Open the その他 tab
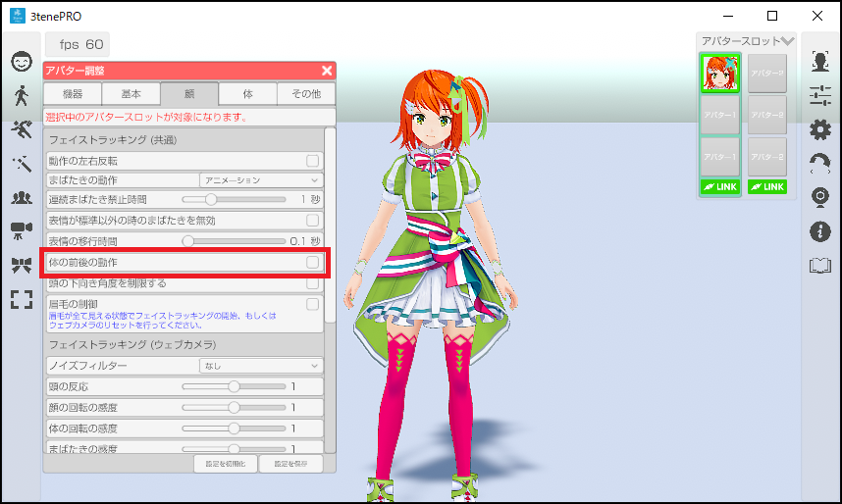This screenshot has height=504, width=842. [x=306, y=94]
